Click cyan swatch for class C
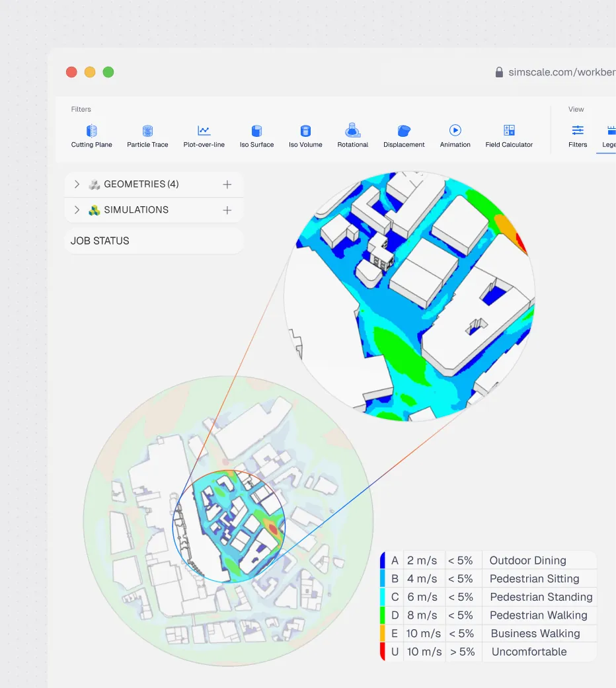 (383, 597)
